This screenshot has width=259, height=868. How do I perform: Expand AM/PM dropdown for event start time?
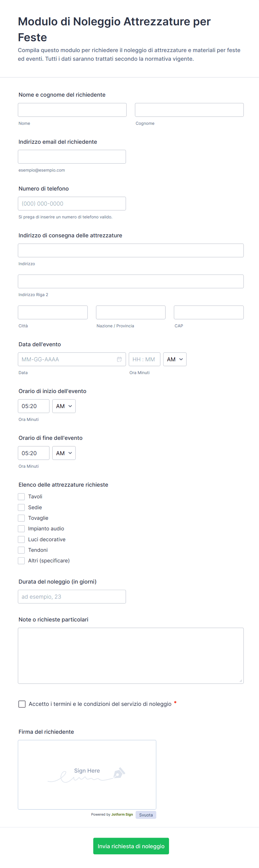tap(64, 406)
